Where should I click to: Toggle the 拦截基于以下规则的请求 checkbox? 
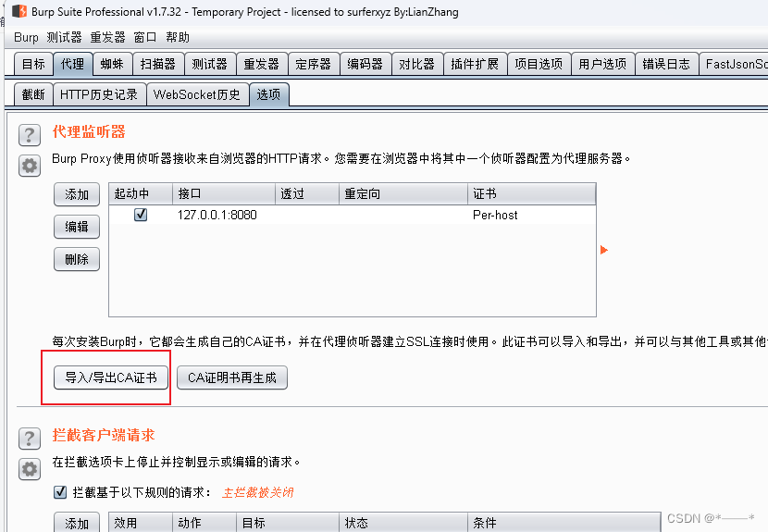coord(60,492)
